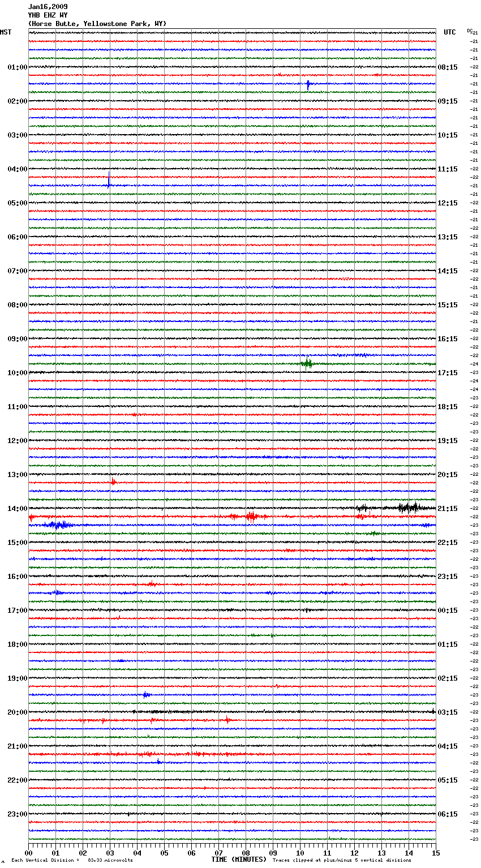Select the '12:00' MST row label

click(18, 441)
